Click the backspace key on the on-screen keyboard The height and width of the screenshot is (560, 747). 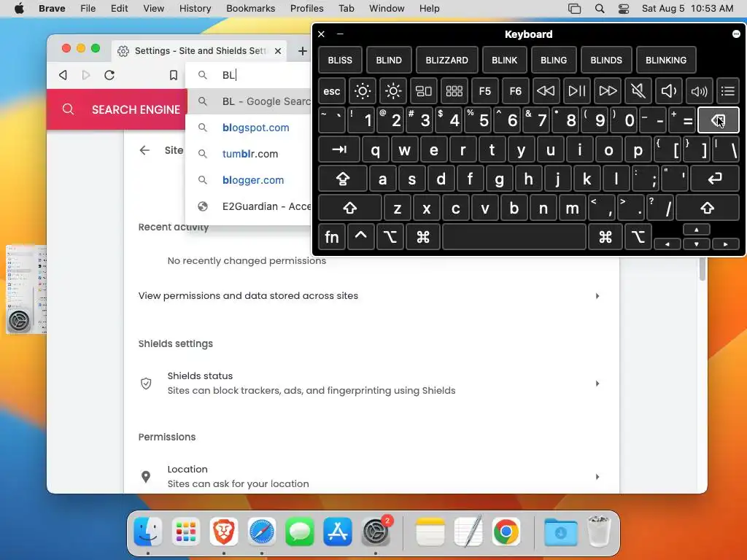point(718,120)
